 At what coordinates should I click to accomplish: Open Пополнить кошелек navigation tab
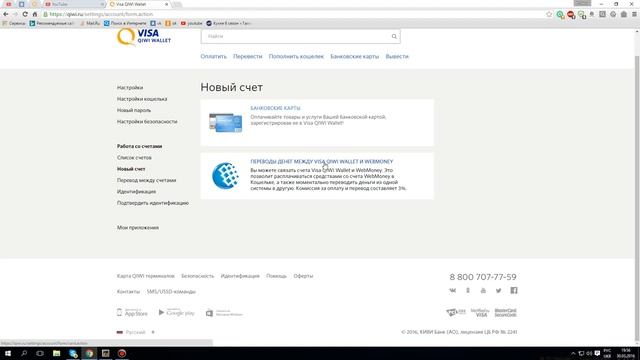click(296, 57)
